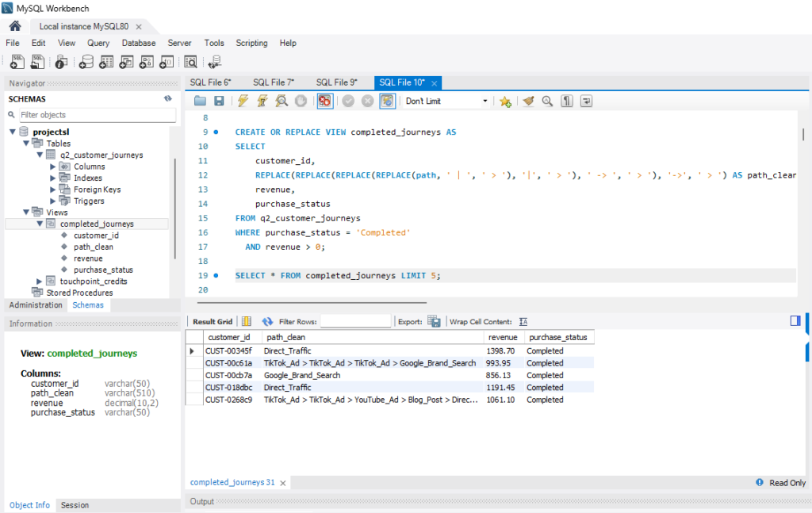This screenshot has width=812, height=513.
Task: Open the Object Info tab
Action: pos(29,505)
